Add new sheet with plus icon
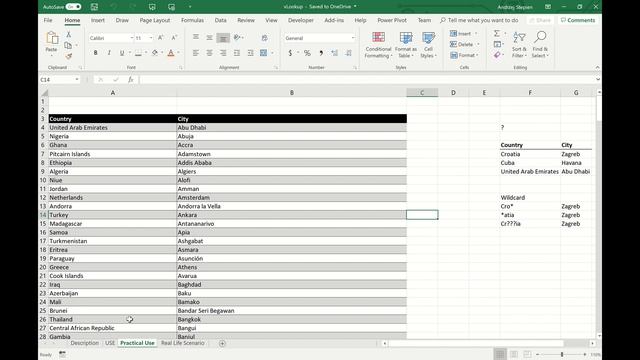 coord(222,344)
